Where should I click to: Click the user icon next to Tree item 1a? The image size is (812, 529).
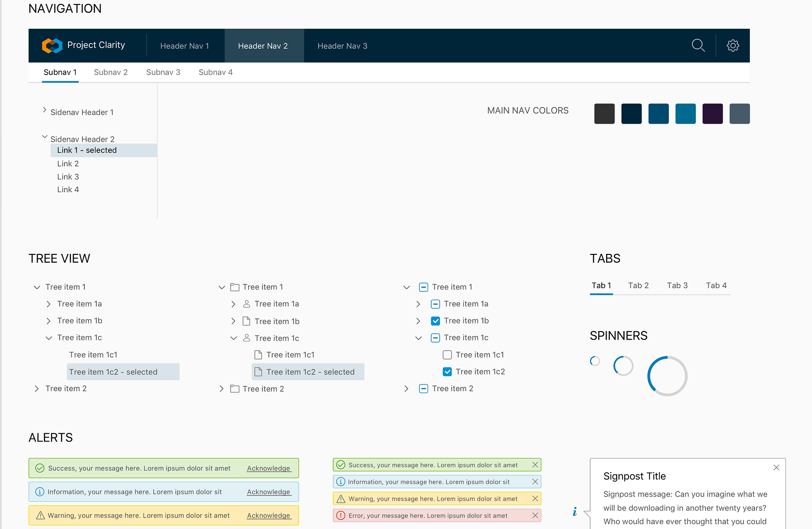pos(246,304)
